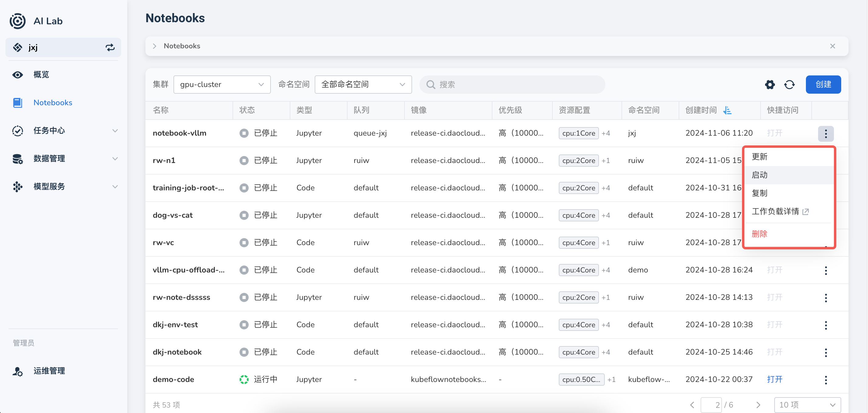Open the dog-vs-cat notebook name
The height and width of the screenshot is (413, 868).
(173, 215)
